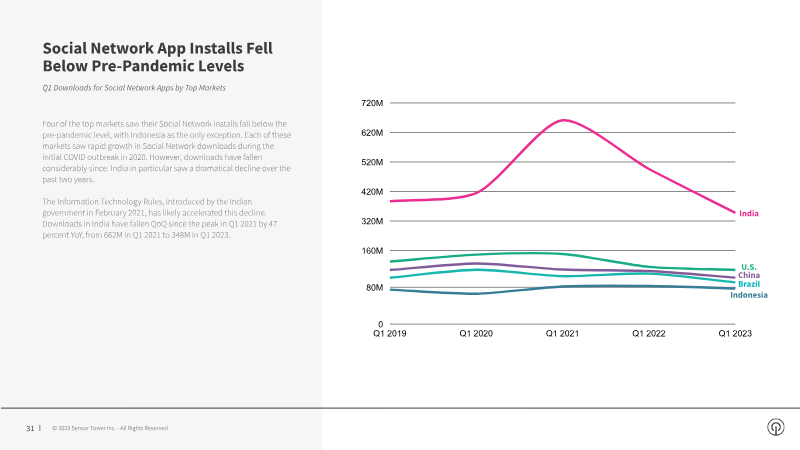Click the Q1 2019 x-axis label
Screen dimensions: 800x450
click(390, 333)
